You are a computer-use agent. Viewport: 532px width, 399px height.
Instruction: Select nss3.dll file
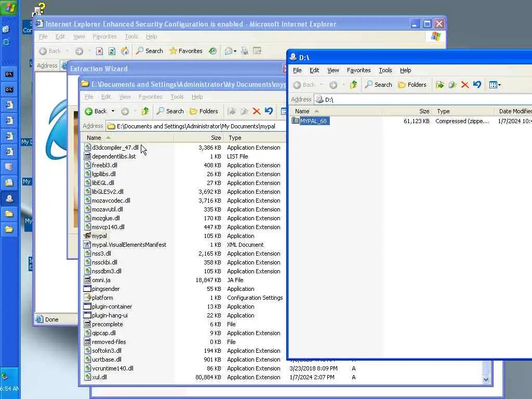click(x=97, y=254)
